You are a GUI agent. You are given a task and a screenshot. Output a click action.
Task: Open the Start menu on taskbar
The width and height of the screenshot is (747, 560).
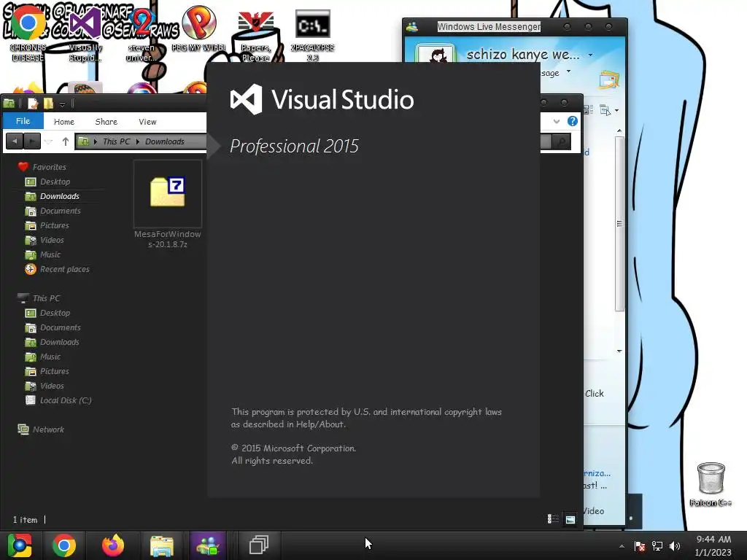click(x=20, y=545)
